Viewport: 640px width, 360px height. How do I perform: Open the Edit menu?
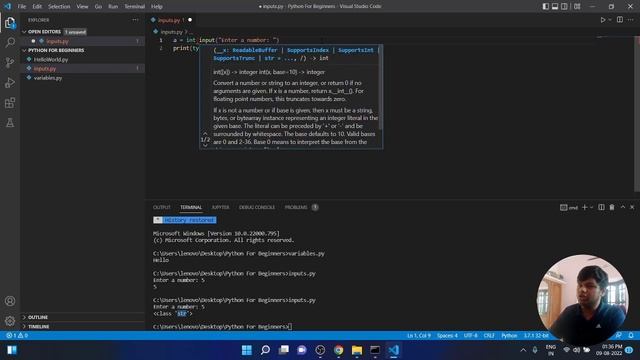(37, 7)
